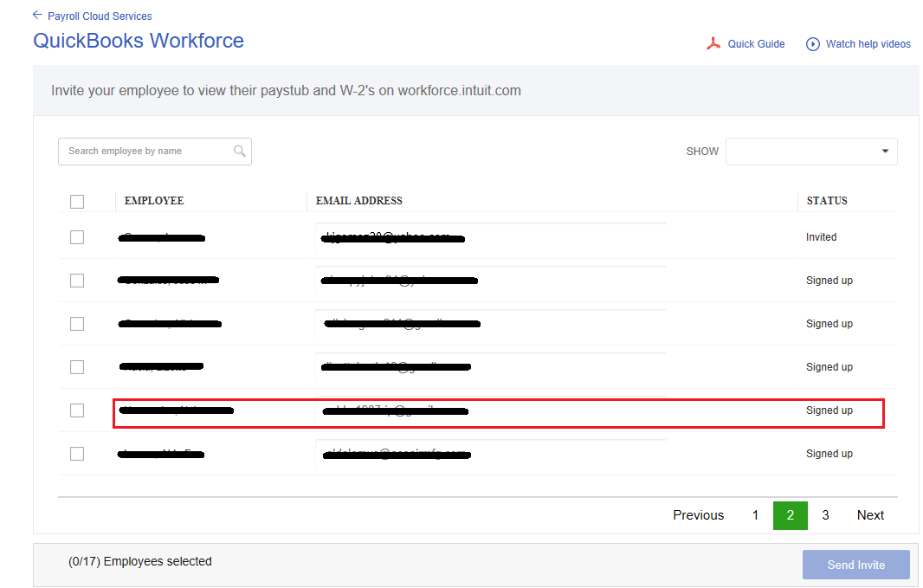
Task: Click Previous in the pagination controls
Action: pos(698,514)
